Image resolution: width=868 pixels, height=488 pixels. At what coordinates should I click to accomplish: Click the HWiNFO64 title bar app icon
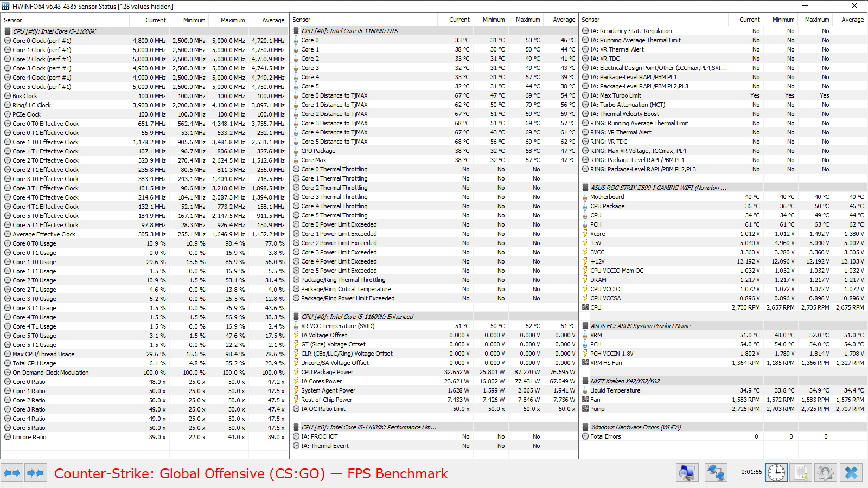[5, 6]
